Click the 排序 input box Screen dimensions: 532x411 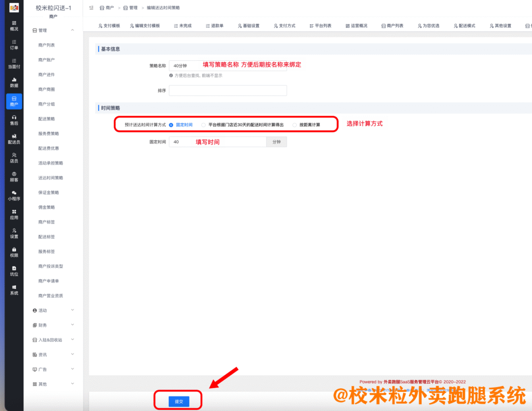(x=228, y=90)
